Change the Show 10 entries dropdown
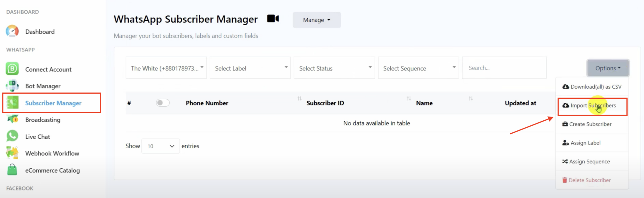This screenshot has width=644, height=198. click(x=160, y=146)
